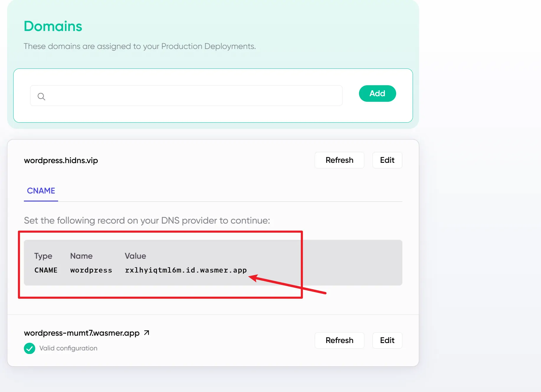
Task: Refresh the wordpress.hidns.vip domain
Action: coord(339,160)
